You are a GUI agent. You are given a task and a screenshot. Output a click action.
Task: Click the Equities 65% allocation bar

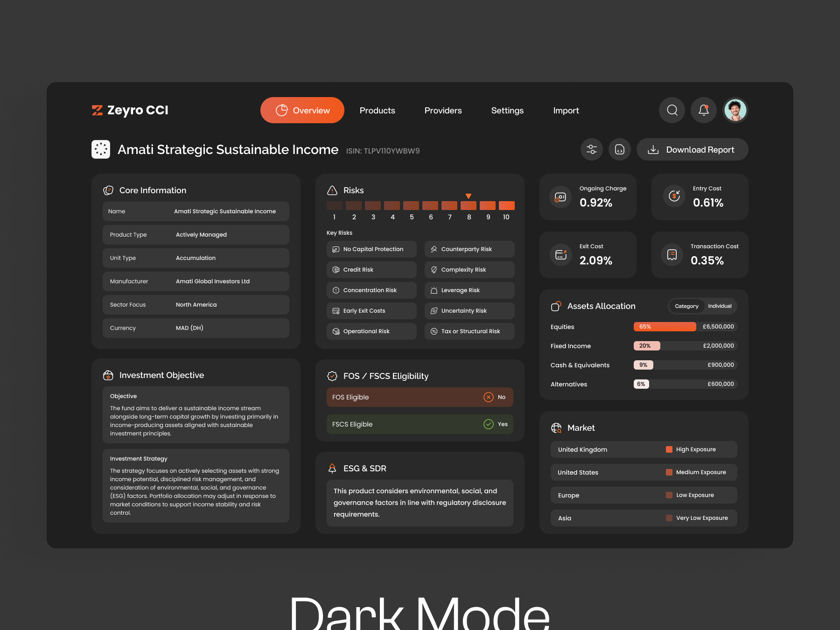click(x=665, y=326)
